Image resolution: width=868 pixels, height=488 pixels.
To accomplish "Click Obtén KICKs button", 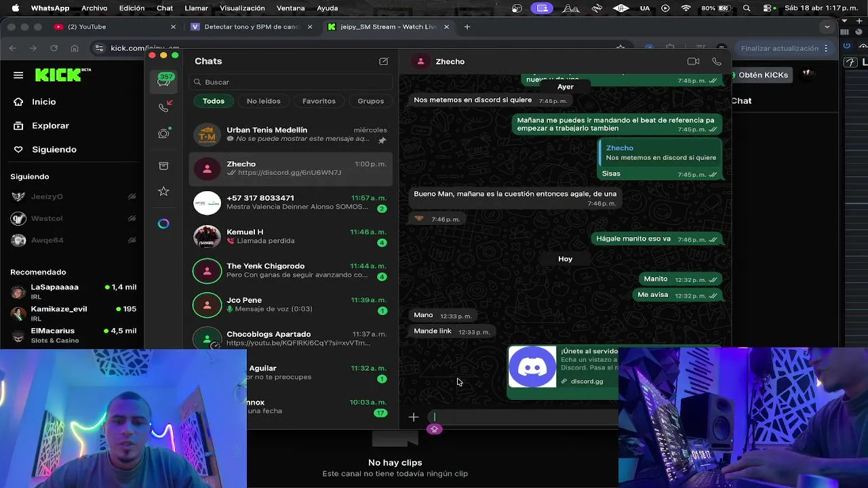I will click(x=762, y=75).
